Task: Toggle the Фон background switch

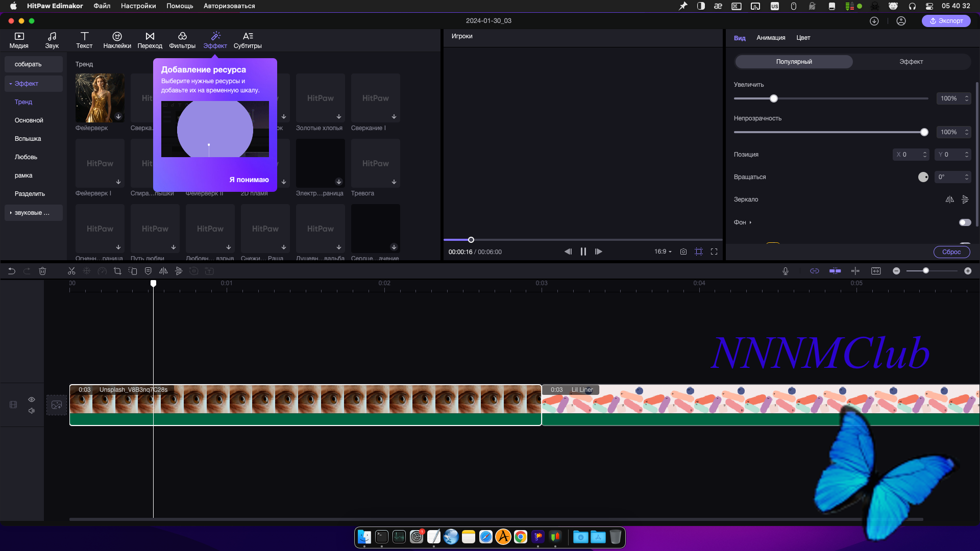Action: tap(965, 222)
